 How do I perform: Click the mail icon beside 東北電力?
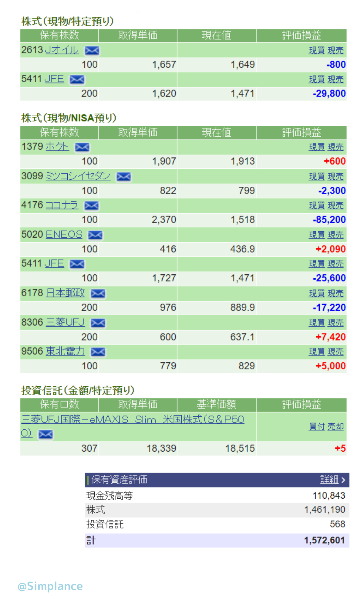tap(98, 352)
